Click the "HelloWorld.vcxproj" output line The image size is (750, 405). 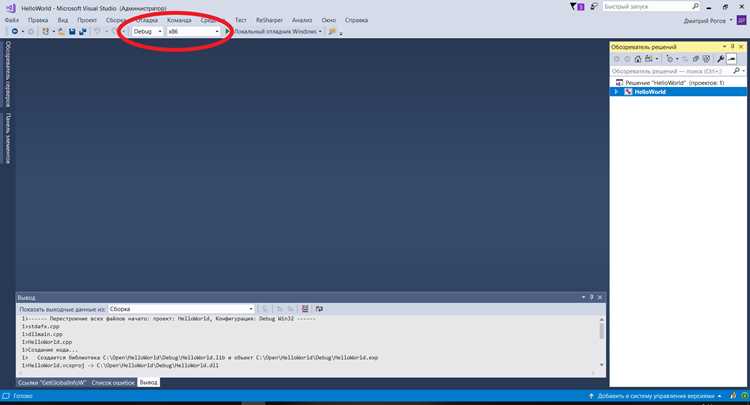coord(120,365)
